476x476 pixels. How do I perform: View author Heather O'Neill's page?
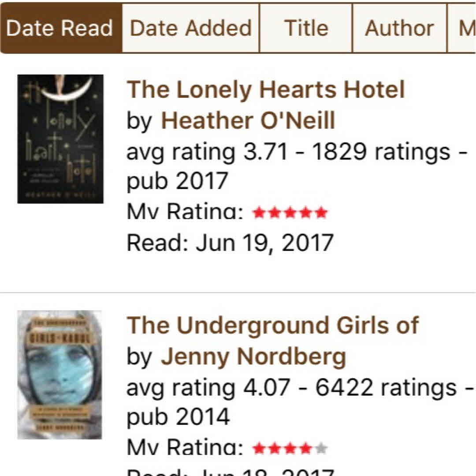tap(248, 121)
